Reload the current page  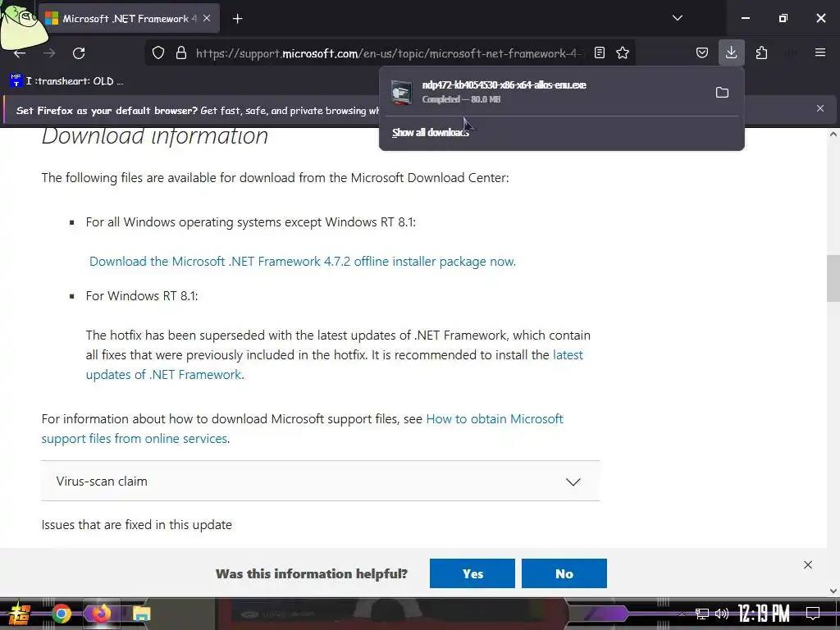pos(79,53)
